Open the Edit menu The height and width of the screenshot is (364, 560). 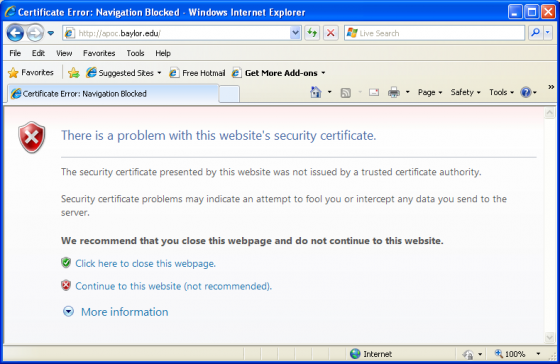38,53
